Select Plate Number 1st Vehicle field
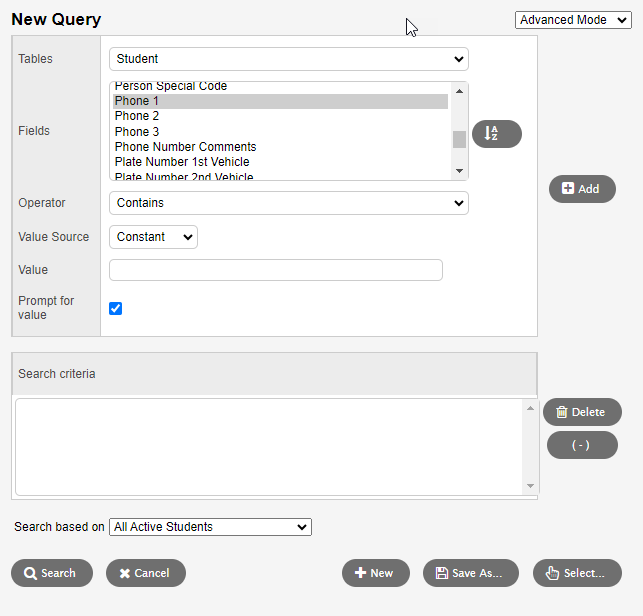The height and width of the screenshot is (616, 643). click(182, 162)
